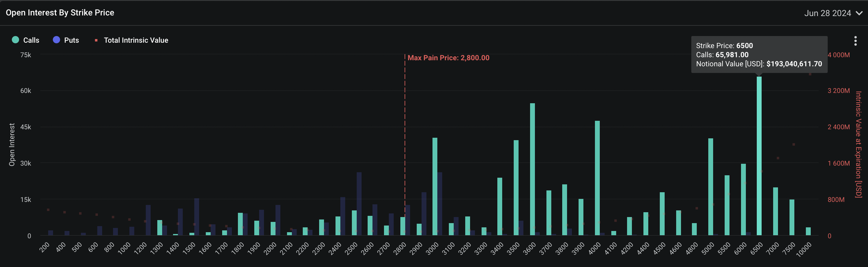Click the Max Pain Price 2,800.00 label
Viewport: 868px width, 267px height.
pos(449,58)
